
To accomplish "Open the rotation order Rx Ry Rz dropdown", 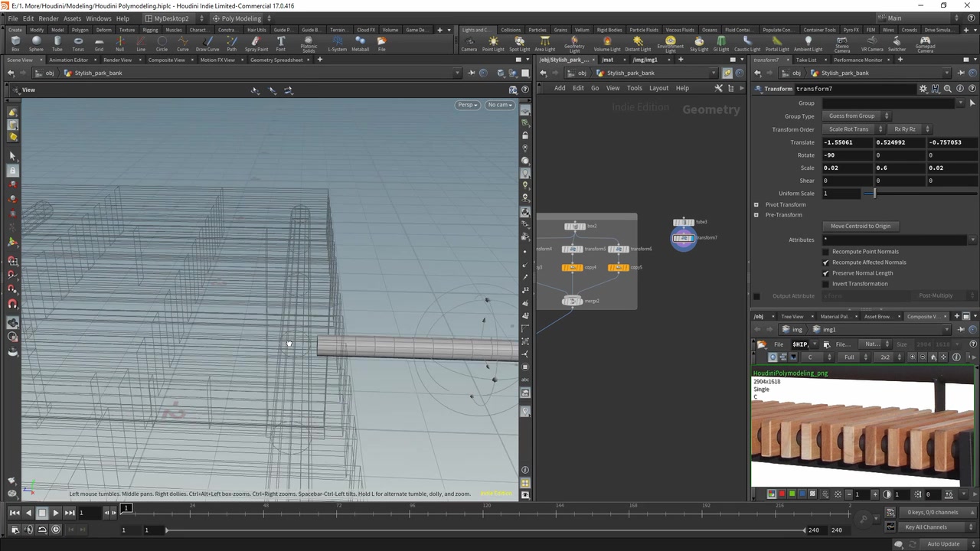I will [x=909, y=129].
